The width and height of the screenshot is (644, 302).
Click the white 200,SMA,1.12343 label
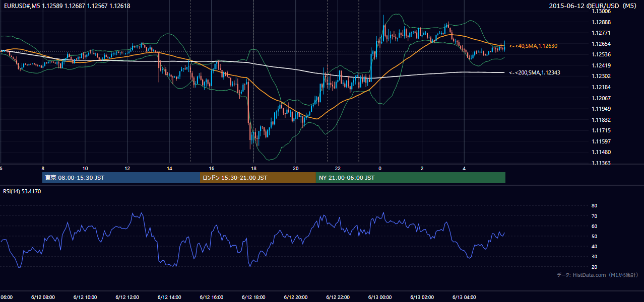(x=534, y=72)
